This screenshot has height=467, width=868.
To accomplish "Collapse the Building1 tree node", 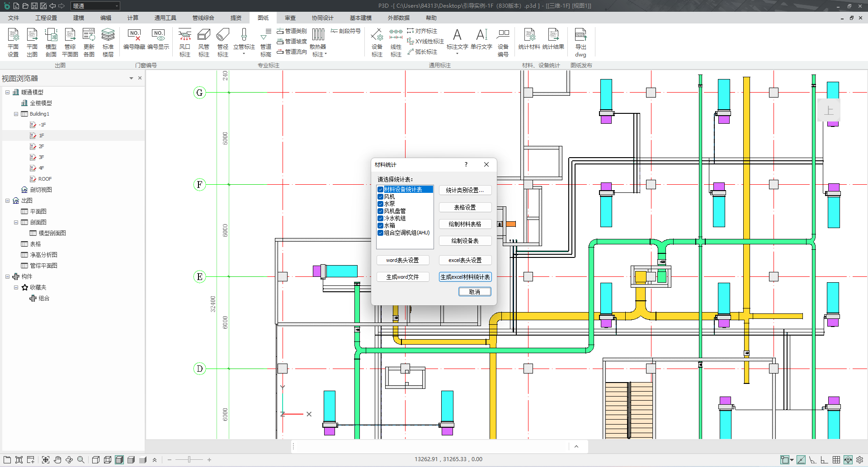I will (16, 114).
